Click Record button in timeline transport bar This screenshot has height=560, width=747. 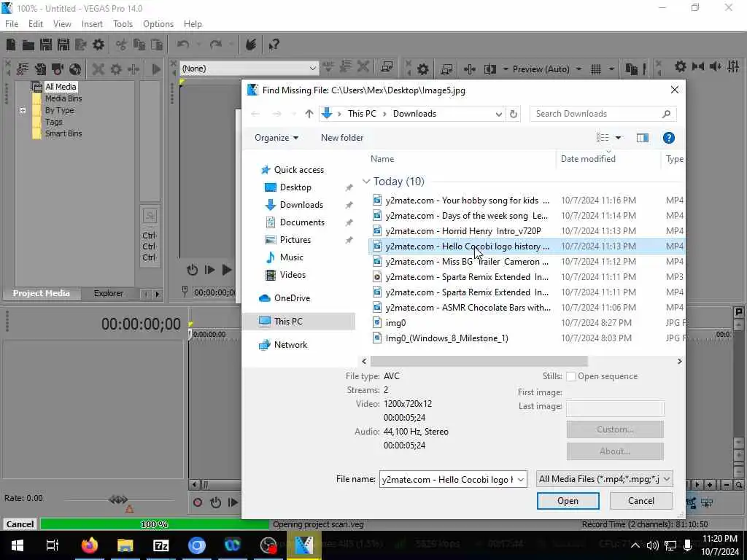pyautogui.click(x=198, y=502)
